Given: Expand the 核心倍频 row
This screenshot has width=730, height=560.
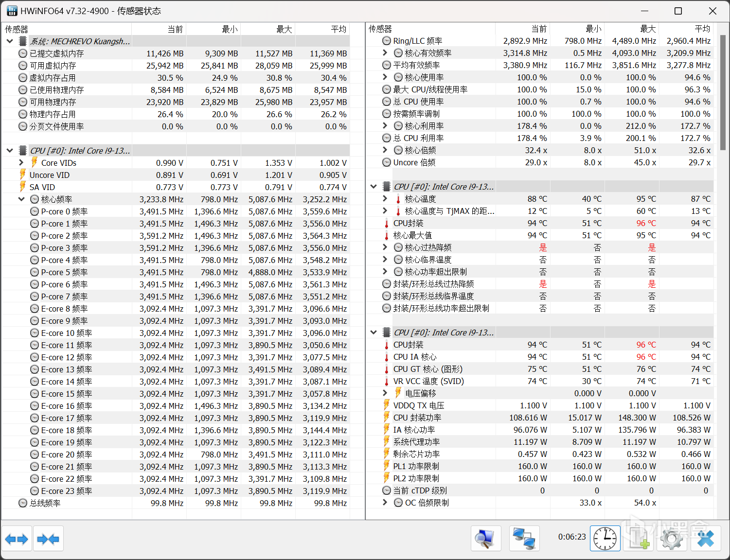Looking at the screenshot, I should pyautogui.click(x=385, y=150).
